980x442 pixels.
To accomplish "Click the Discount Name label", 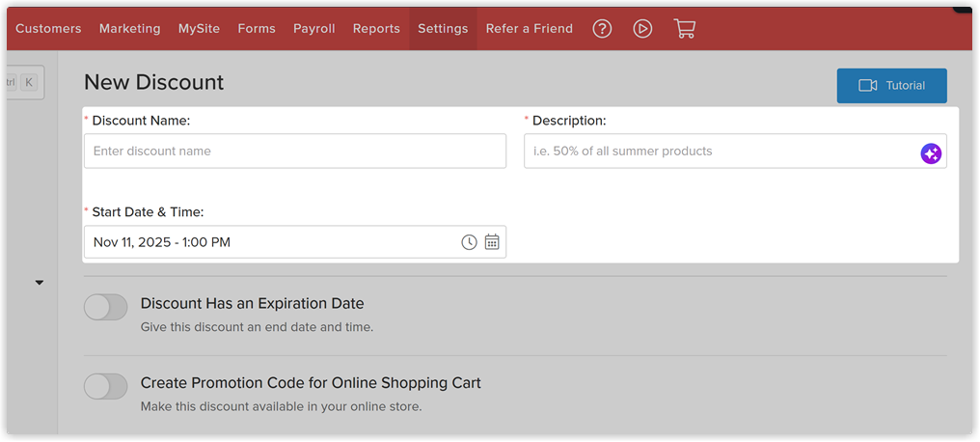I will click(141, 121).
